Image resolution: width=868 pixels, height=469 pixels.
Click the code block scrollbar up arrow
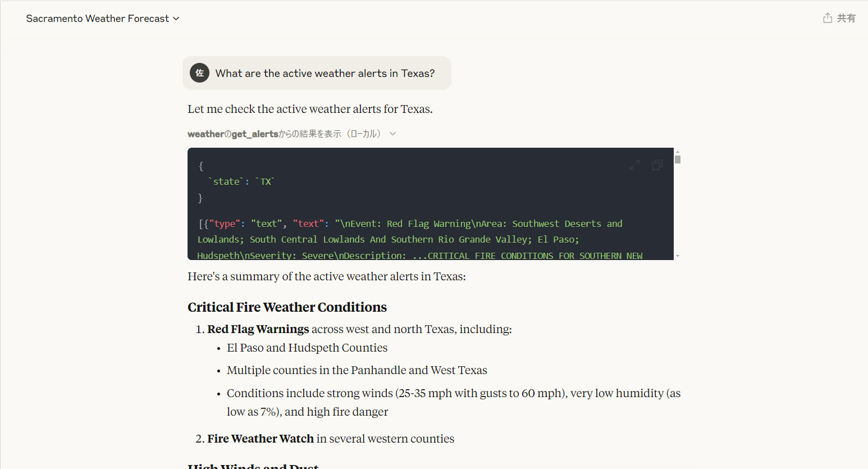click(678, 152)
